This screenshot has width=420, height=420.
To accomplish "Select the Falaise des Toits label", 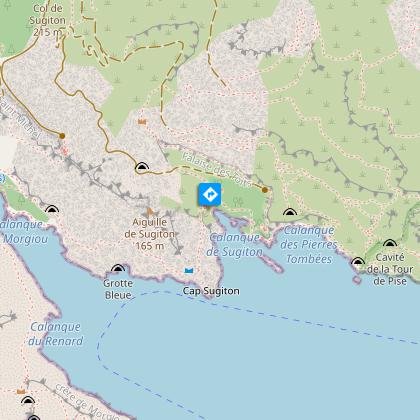I will [217, 169].
